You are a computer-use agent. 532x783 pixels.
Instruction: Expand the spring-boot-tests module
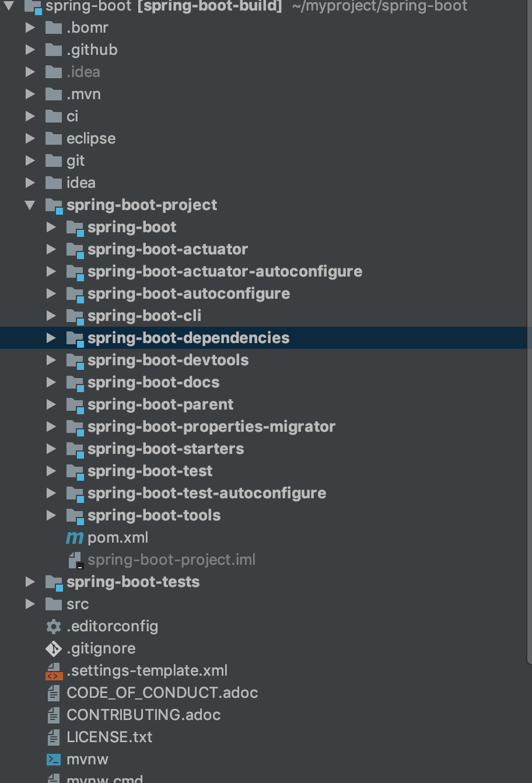[x=30, y=582]
